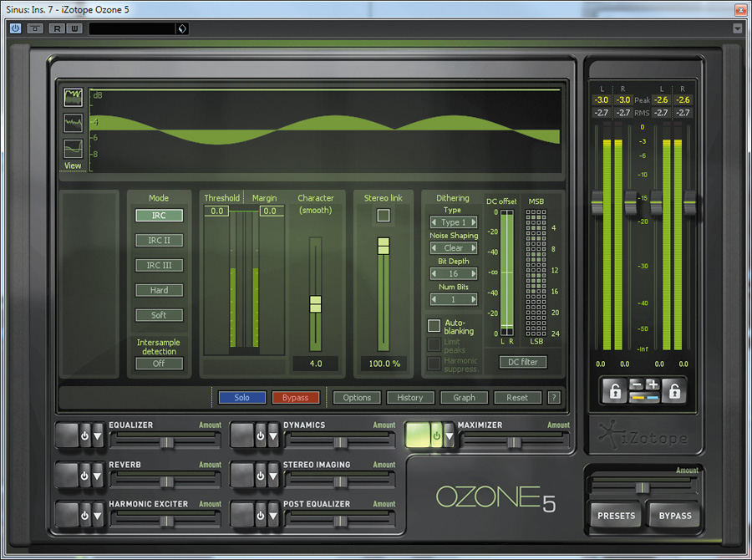
Task: Select IRC maximizer mode
Action: [159, 216]
